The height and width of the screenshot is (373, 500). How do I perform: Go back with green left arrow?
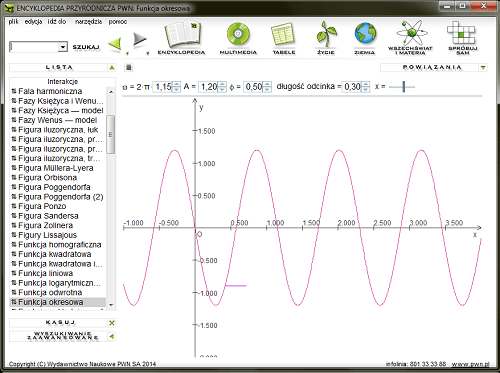(x=115, y=44)
